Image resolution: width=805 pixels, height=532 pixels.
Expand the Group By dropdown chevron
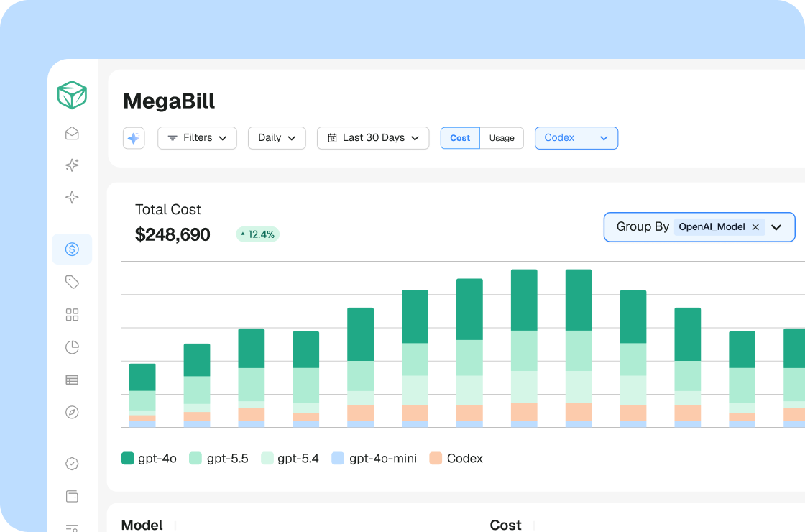tap(776, 227)
